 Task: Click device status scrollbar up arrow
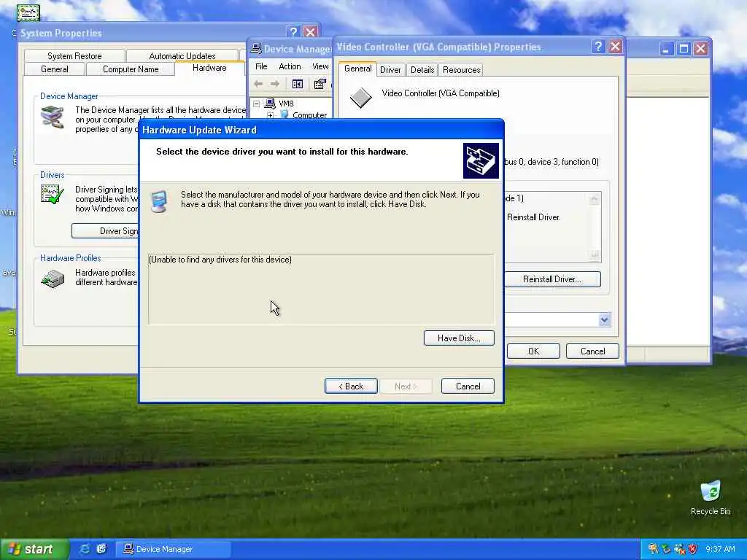pos(594,198)
